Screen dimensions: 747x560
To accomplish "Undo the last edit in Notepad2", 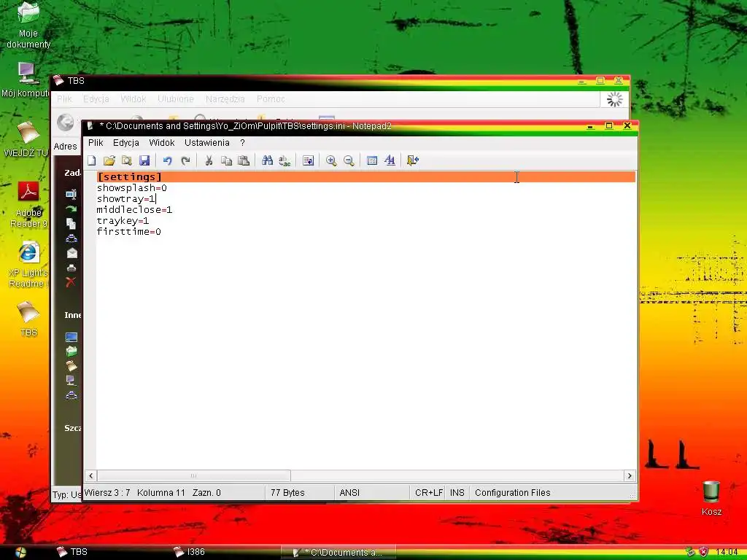I will click(x=167, y=160).
